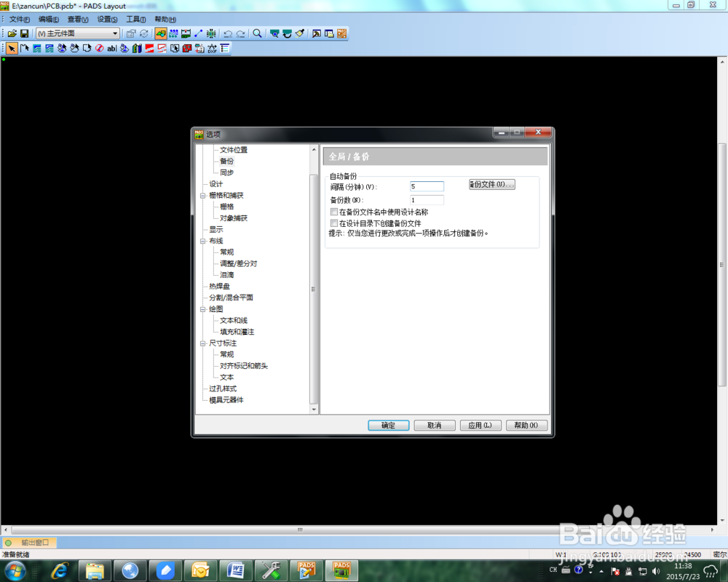
Task: Click the Open file folder icon
Action: [x=12, y=33]
